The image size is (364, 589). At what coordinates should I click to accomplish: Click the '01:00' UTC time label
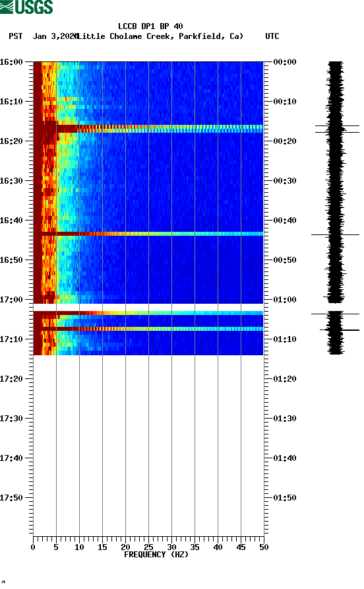[x=285, y=299]
